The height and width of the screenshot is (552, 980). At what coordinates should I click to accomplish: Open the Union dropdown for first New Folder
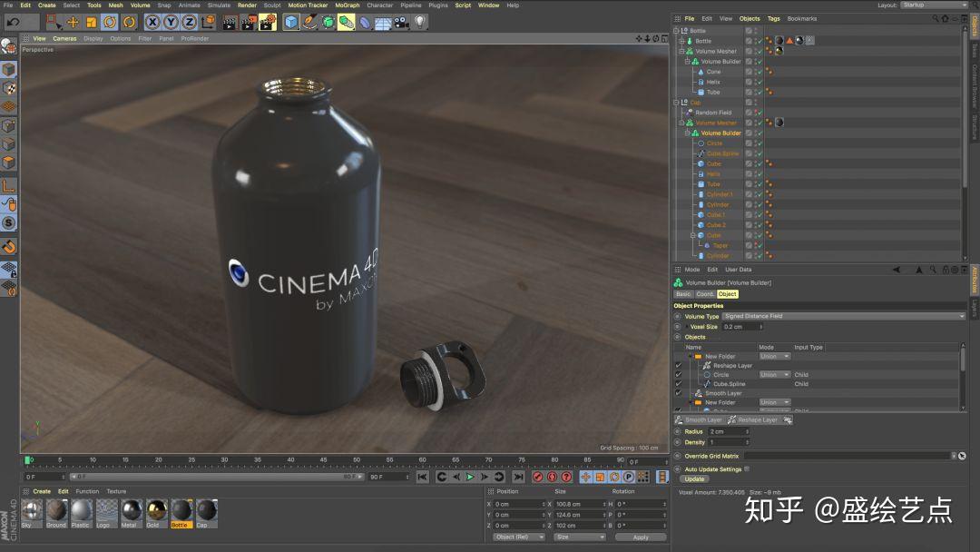click(774, 356)
